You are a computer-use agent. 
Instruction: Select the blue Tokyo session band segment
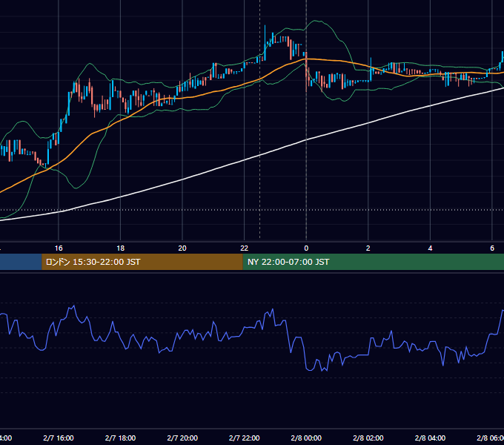[x=21, y=262]
